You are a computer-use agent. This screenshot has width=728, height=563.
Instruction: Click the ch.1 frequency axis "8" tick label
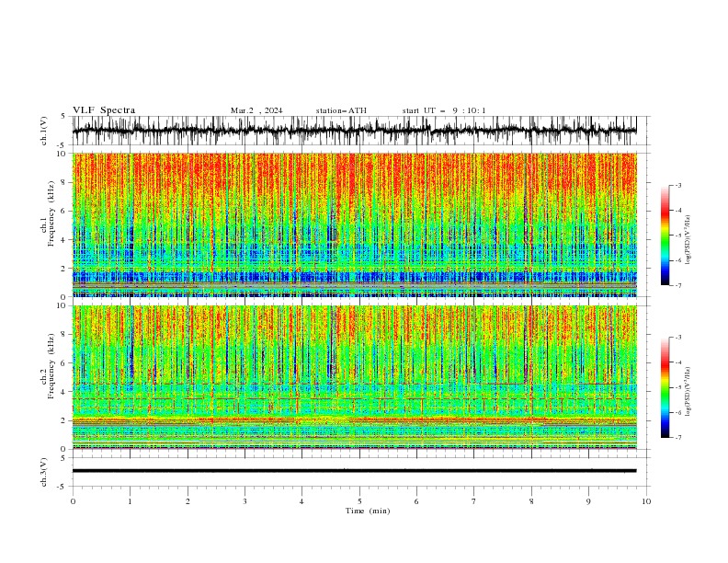(x=63, y=182)
